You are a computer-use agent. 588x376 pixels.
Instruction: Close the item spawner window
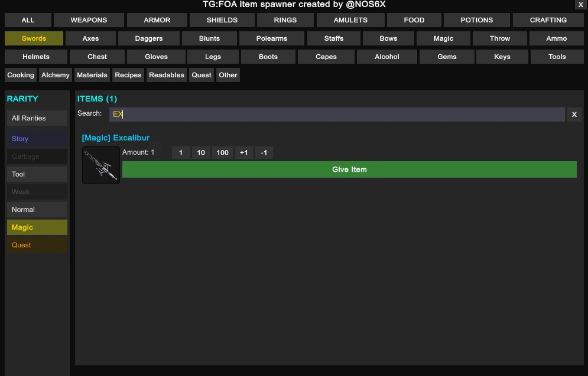(x=580, y=5)
